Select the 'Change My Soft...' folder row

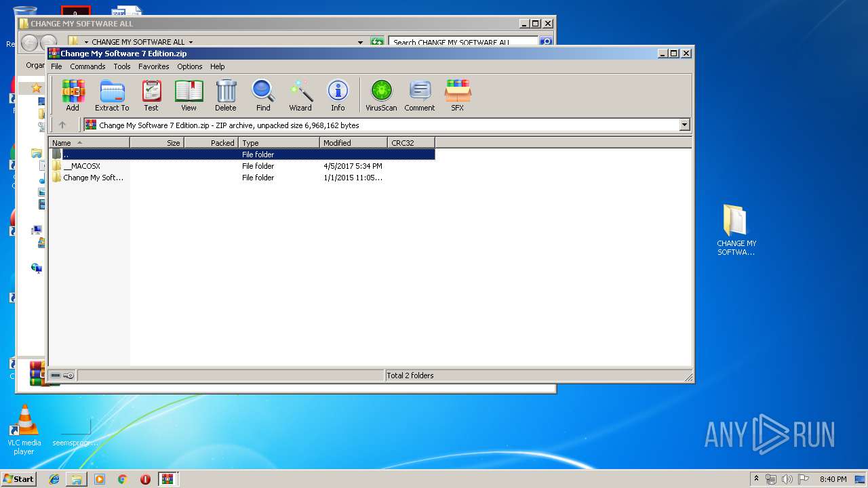pos(242,178)
